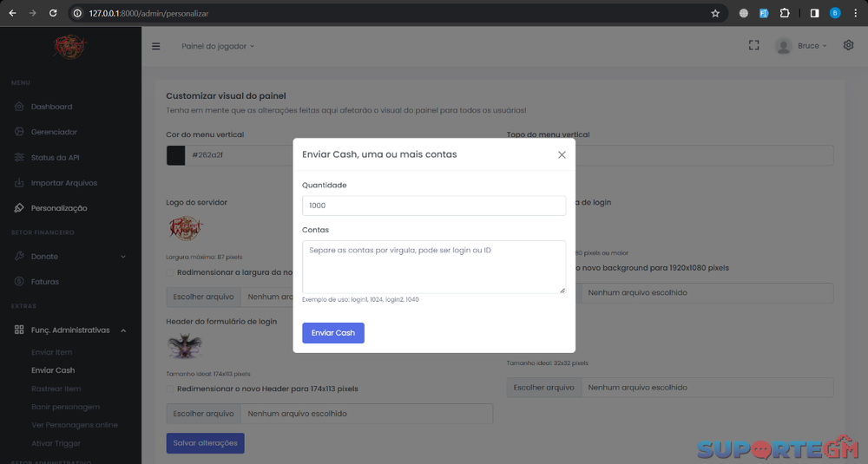Click the vertical menu color swatch

pyautogui.click(x=175, y=155)
